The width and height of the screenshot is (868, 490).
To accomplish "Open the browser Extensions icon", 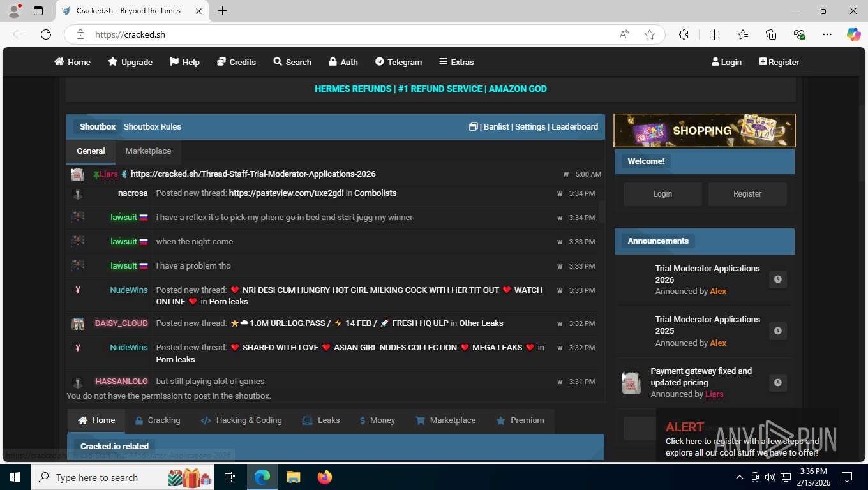I will pos(684,34).
